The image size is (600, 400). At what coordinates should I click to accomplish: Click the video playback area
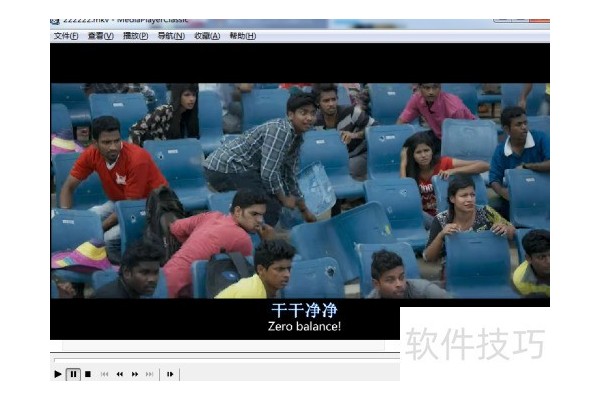point(300,191)
